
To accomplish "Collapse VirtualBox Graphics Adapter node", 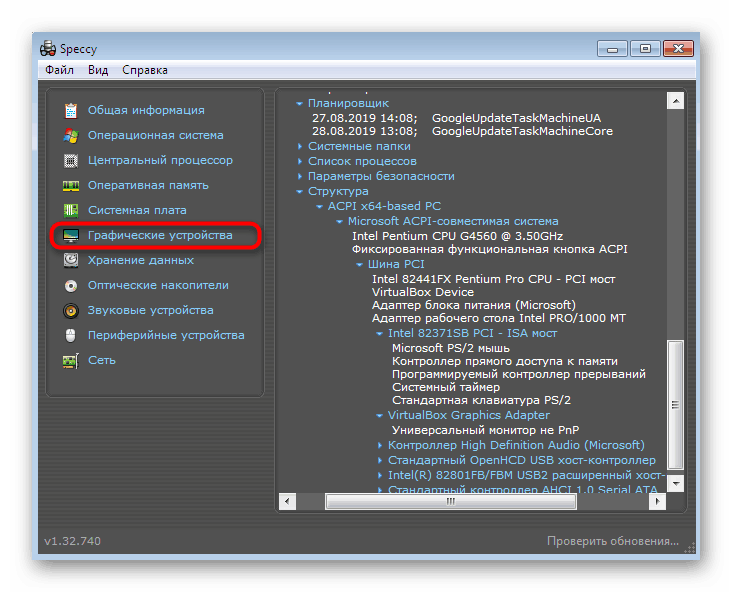I will pyautogui.click(x=380, y=416).
